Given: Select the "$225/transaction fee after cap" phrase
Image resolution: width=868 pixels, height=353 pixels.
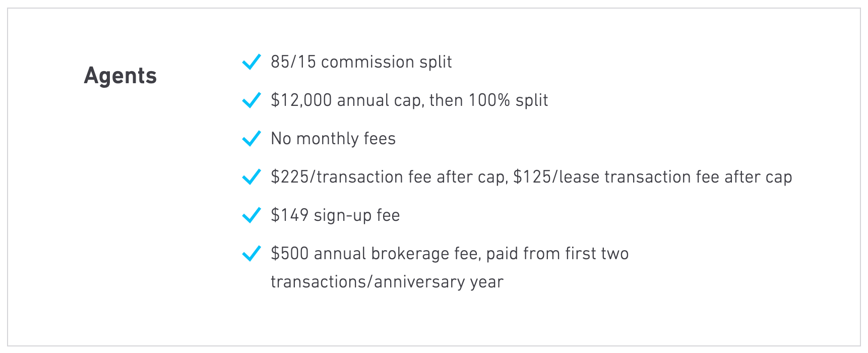Looking at the screenshot, I should coord(388,177).
